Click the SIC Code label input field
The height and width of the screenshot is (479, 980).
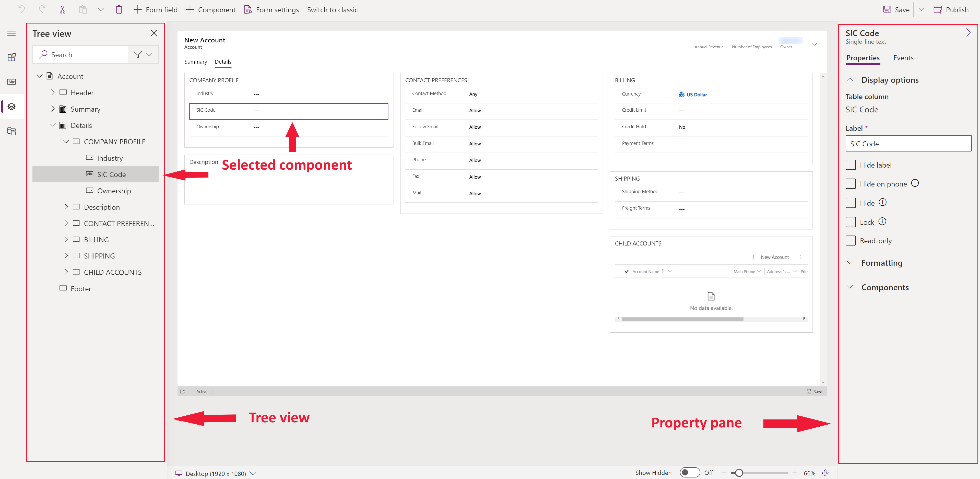(x=908, y=144)
